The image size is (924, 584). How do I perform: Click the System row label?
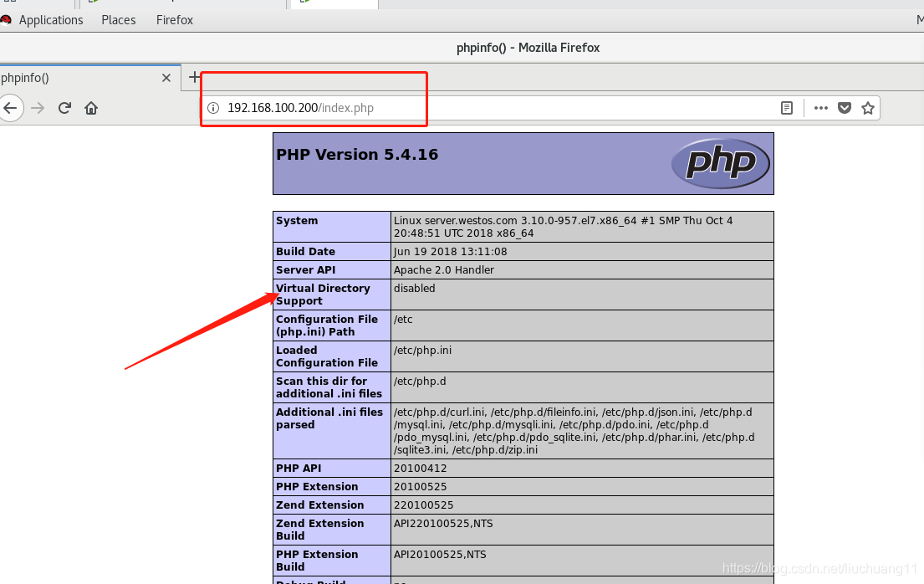click(296, 221)
